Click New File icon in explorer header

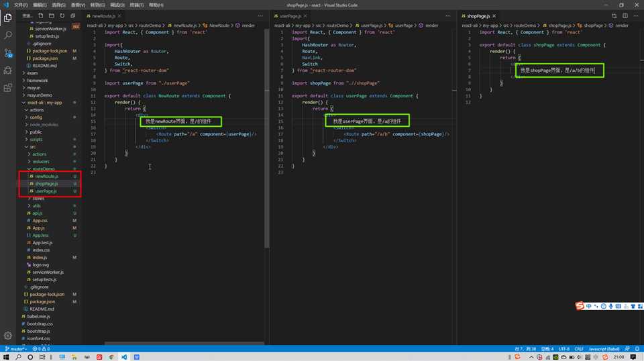pos(41,15)
